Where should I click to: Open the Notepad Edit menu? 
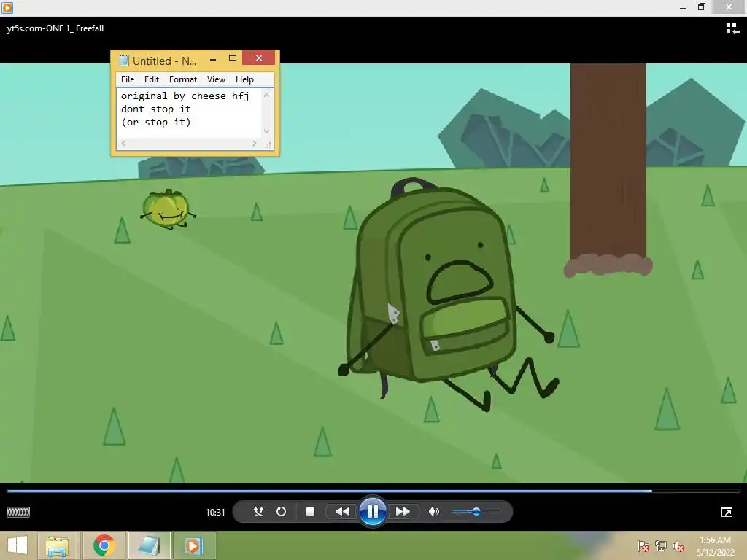152,79
